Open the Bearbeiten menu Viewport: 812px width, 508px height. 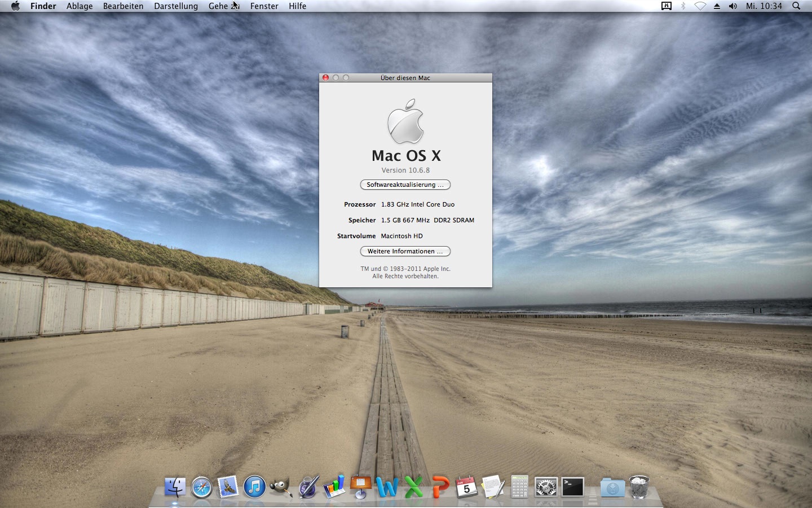(123, 6)
